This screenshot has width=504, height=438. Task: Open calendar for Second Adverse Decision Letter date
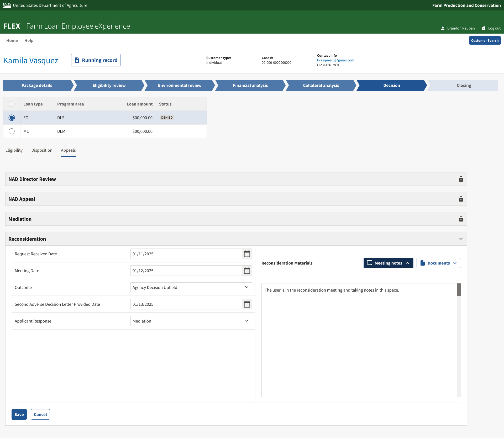coord(247,304)
